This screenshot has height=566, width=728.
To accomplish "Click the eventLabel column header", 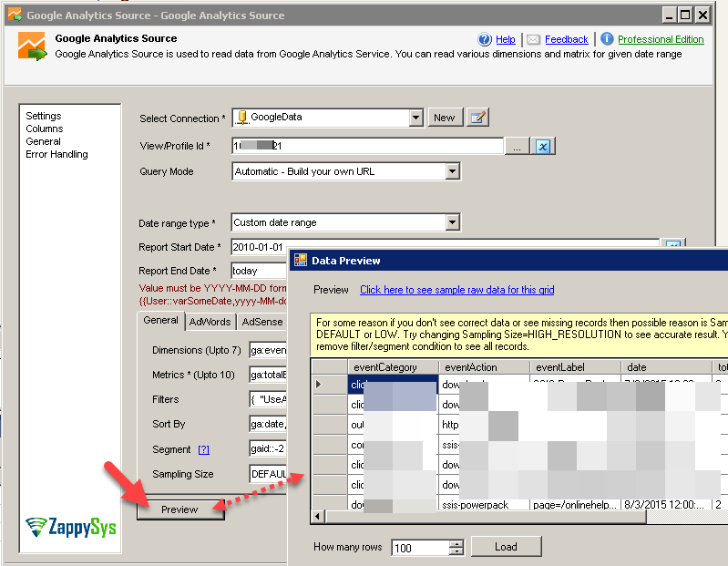I will [x=575, y=367].
